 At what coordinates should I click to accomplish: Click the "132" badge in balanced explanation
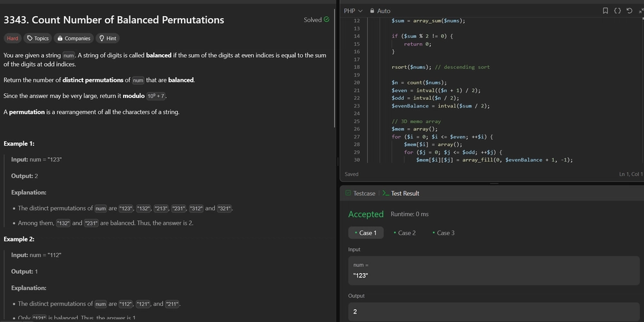point(63,223)
